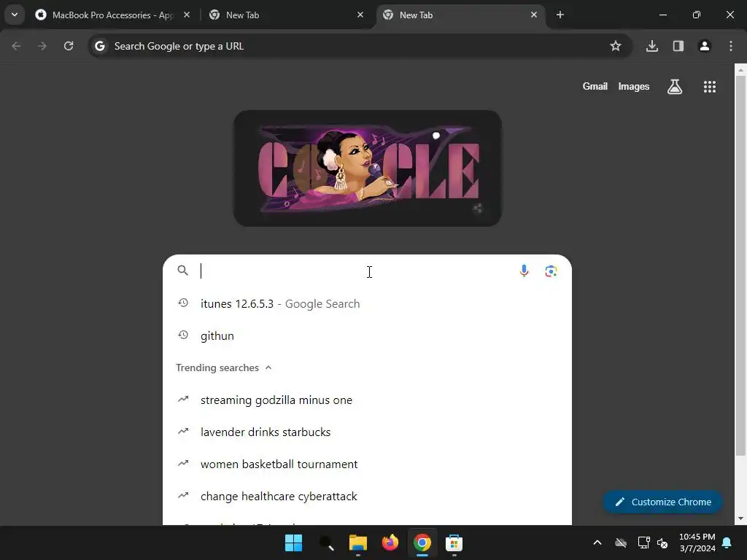Reload the current page
This screenshot has height=560, width=747.
click(x=69, y=46)
